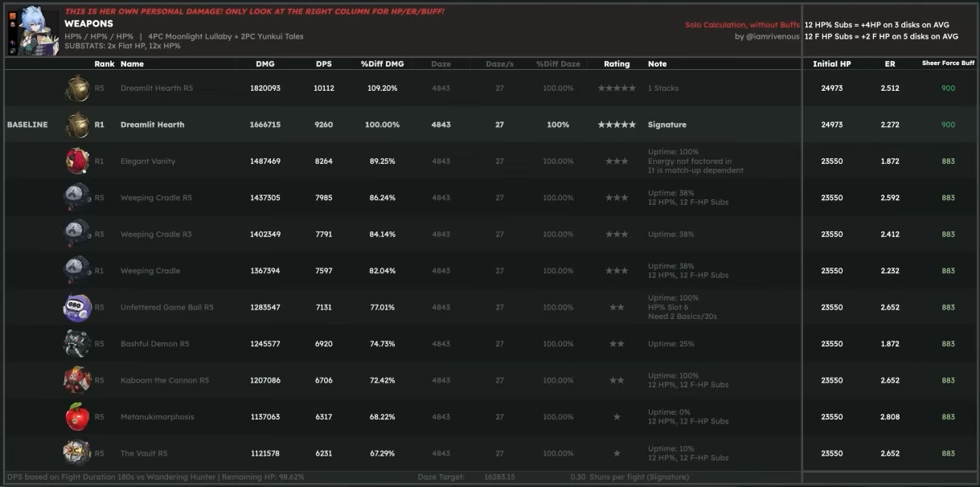This screenshot has width=980, height=487.
Task: Click the Weeping Cradle R5 weapon icon
Action: point(77,198)
